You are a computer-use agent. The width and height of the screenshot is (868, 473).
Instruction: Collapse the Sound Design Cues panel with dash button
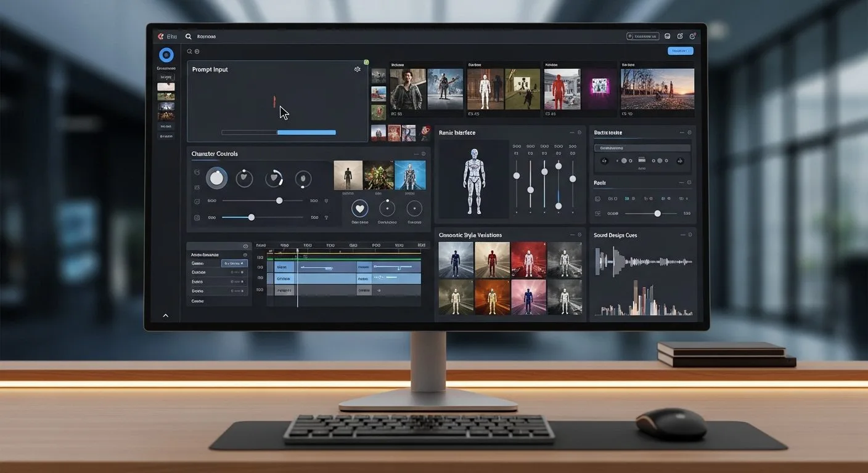[x=682, y=235]
